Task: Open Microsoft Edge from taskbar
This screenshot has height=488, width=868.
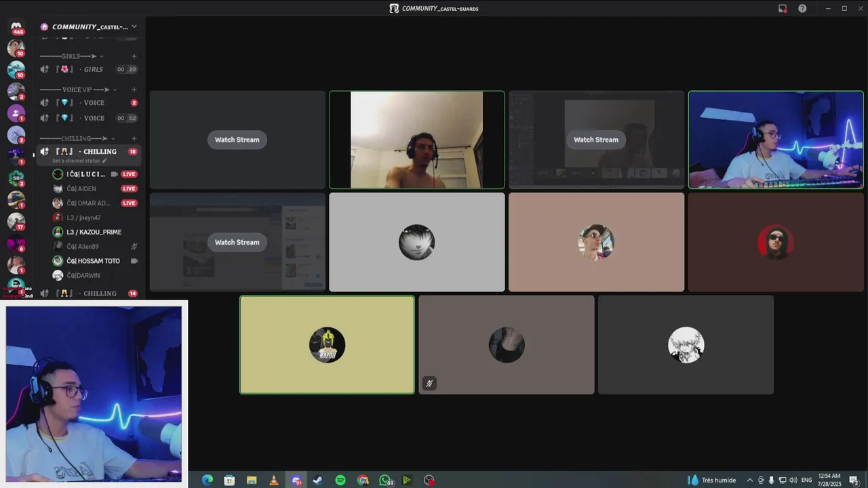Action: point(208,480)
